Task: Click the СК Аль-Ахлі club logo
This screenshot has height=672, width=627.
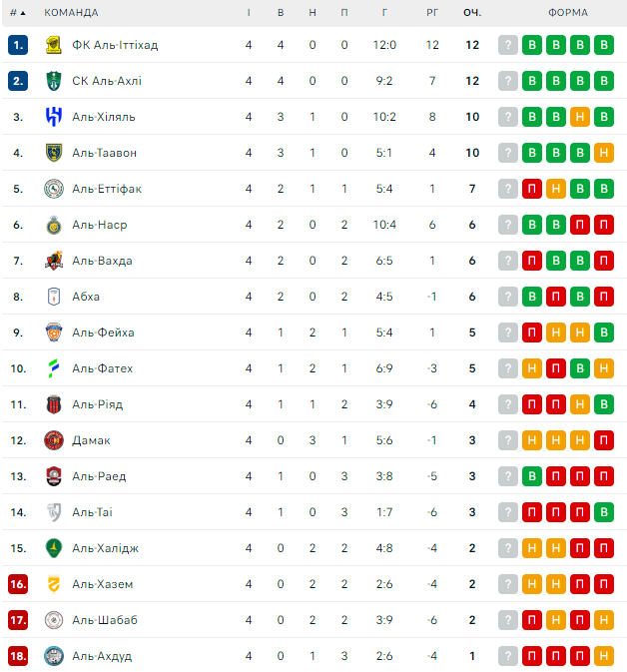Action: 54,81
